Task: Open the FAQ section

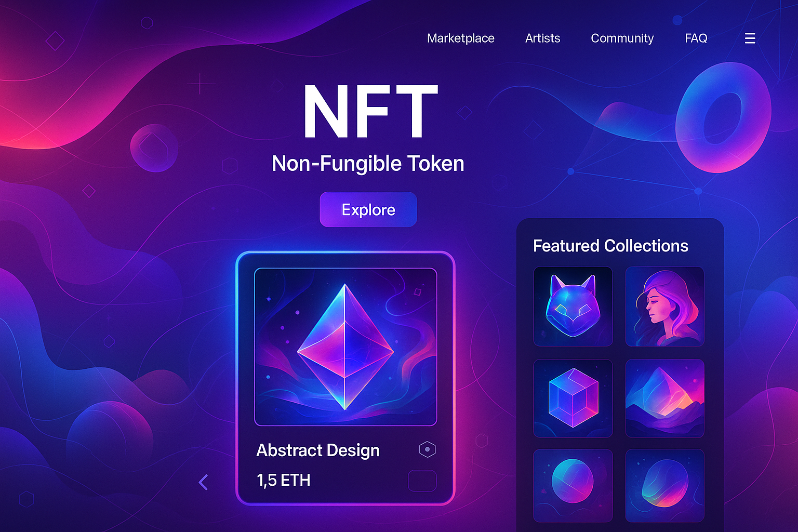Action: point(696,38)
